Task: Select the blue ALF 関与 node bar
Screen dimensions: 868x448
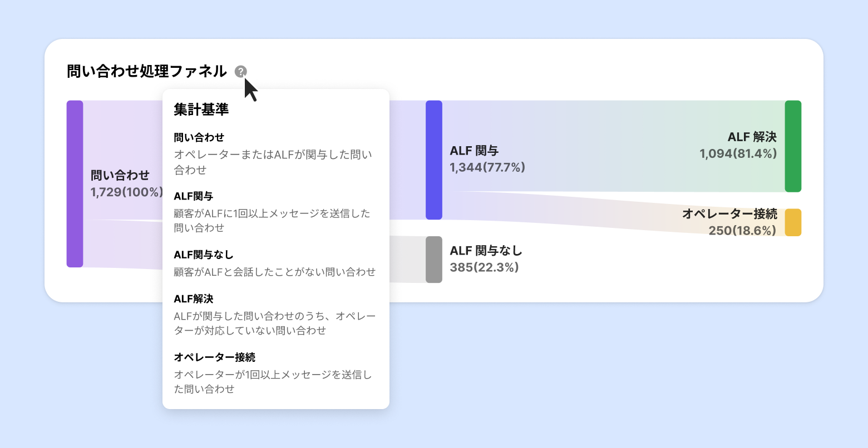Action: click(433, 160)
